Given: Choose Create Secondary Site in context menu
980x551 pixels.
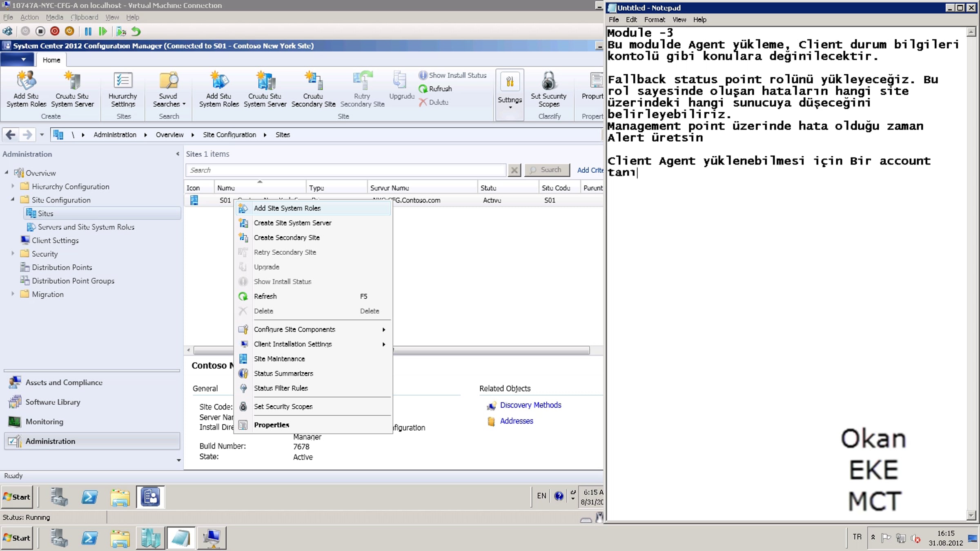Looking at the screenshot, I should (x=313, y=238).
